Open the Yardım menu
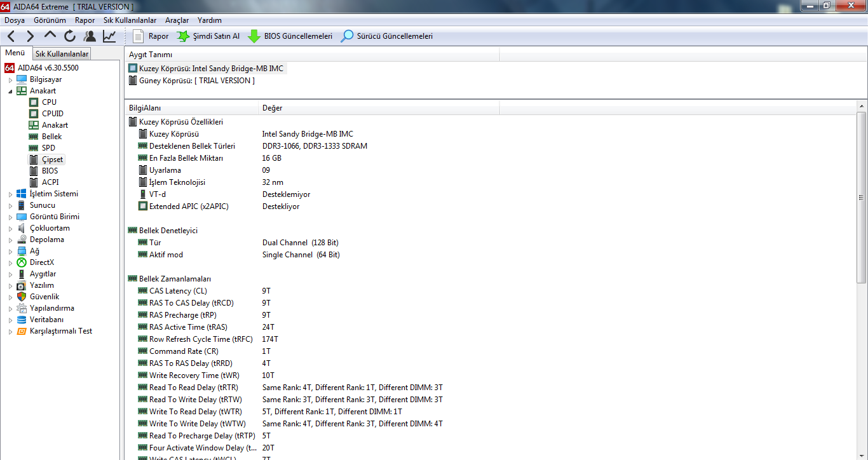The image size is (868, 460). tap(210, 20)
